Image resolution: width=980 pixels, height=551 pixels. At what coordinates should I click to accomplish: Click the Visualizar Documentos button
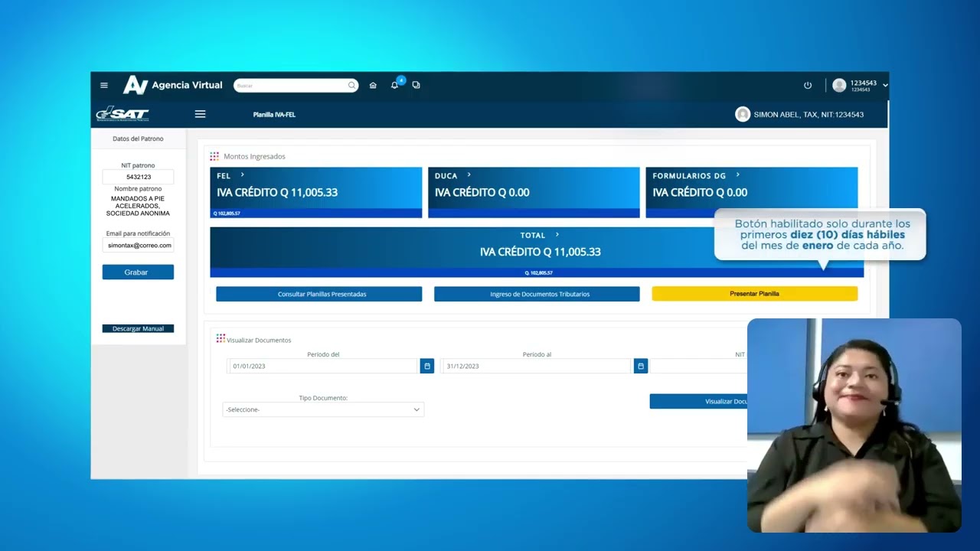[x=698, y=402]
